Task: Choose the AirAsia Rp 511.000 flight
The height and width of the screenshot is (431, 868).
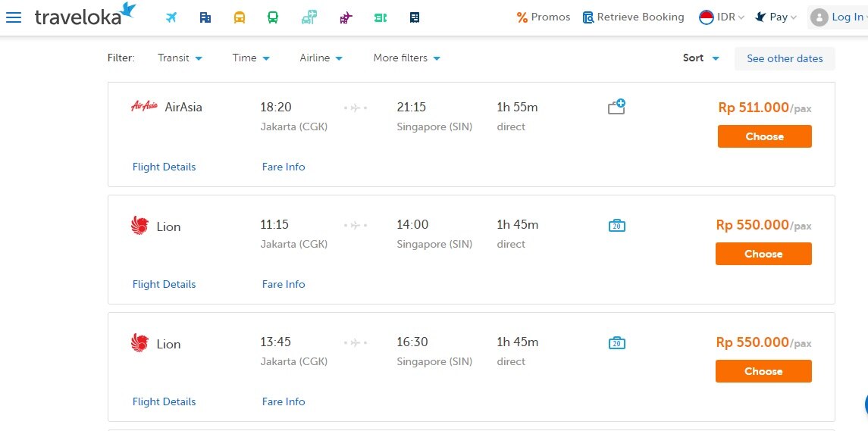Action: click(764, 136)
